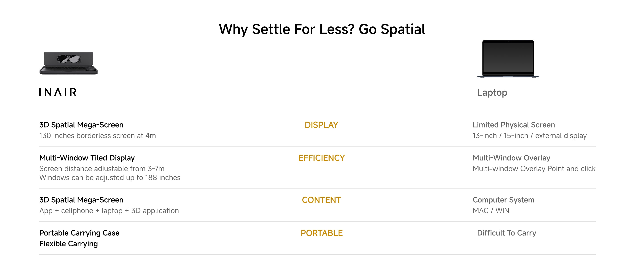
Task: Click the INAIR brand logo
Action: pyautogui.click(x=58, y=92)
